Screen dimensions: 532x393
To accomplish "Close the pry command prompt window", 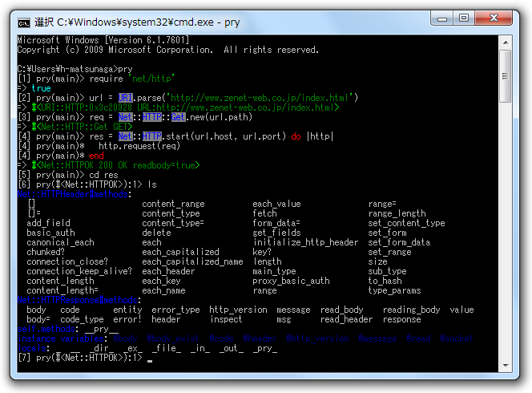I will pyautogui.click(x=494, y=18).
